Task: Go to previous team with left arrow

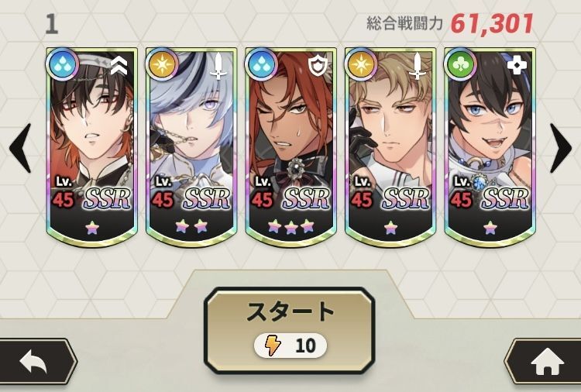Action: tap(20, 148)
